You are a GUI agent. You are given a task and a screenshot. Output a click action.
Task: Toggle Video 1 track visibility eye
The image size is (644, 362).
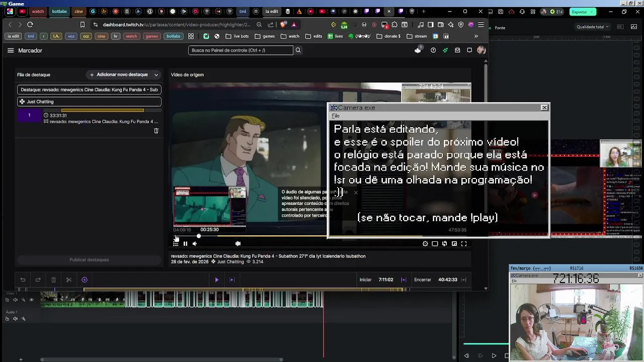click(x=31, y=300)
